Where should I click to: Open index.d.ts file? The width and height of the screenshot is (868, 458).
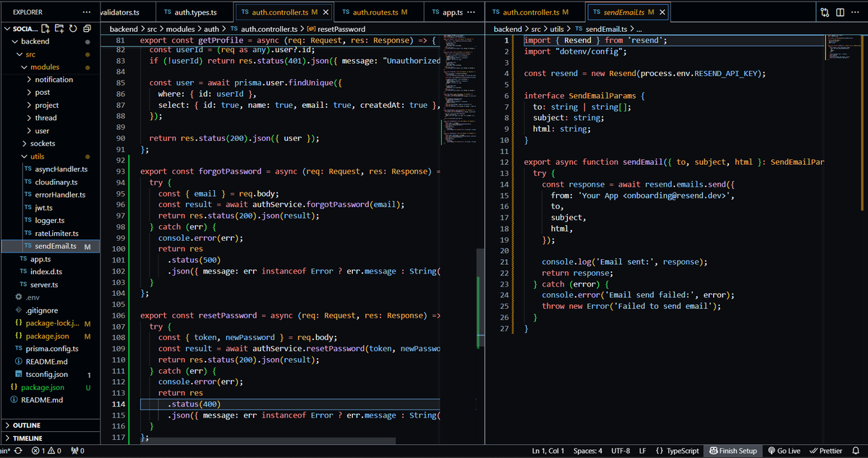(46, 272)
